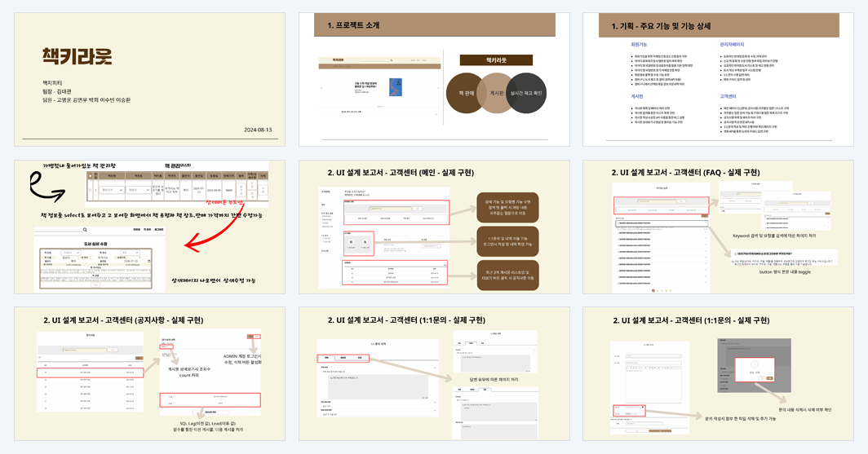Open the 1:1문의 slide about 답변 유무 페이지 처리
This screenshot has width=868, height=454.
tap(435, 374)
